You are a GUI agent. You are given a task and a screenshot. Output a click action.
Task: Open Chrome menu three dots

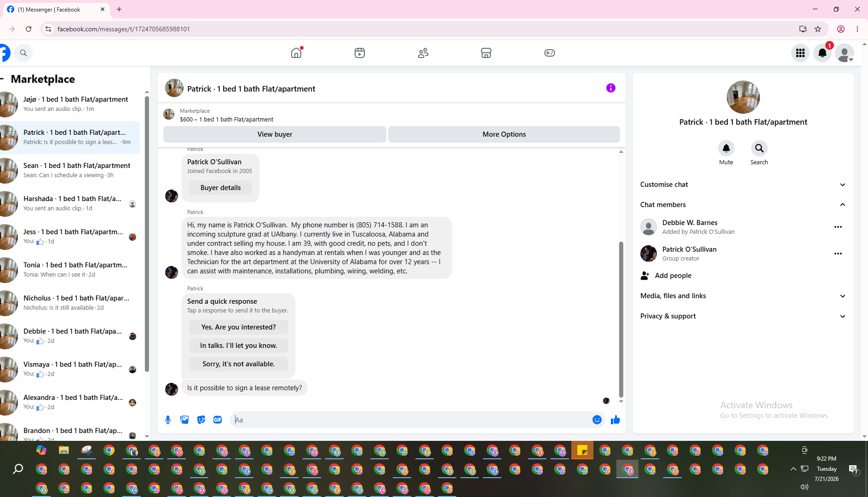coord(857,29)
